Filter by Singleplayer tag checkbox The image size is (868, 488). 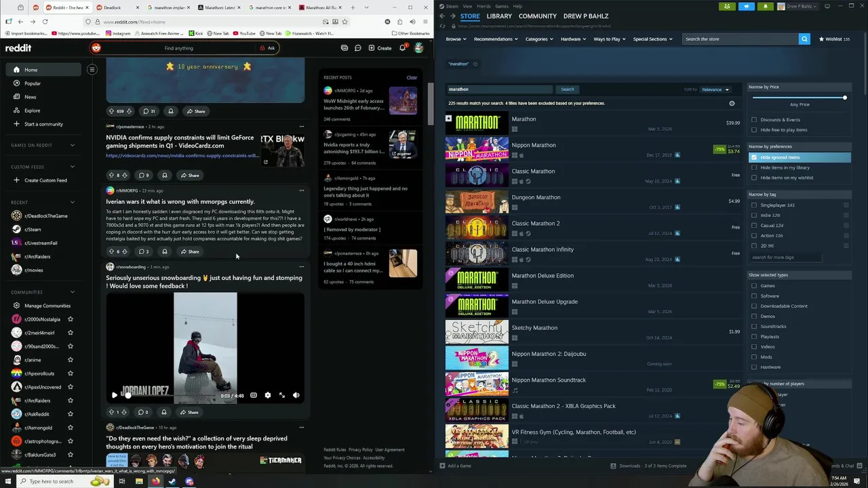pyautogui.click(x=754, y=205)
